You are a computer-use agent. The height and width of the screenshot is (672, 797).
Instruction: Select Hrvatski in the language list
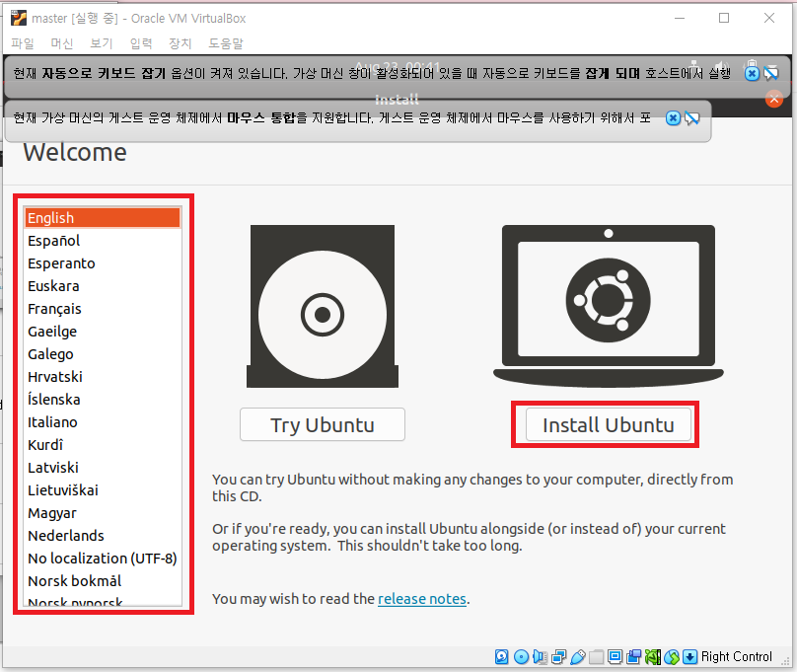tap(103, 377)
